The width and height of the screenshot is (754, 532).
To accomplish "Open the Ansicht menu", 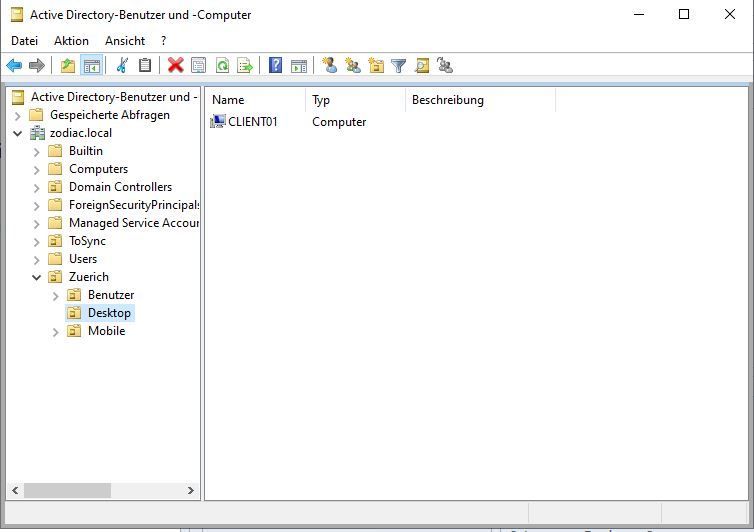I will [x=125, y=41].
